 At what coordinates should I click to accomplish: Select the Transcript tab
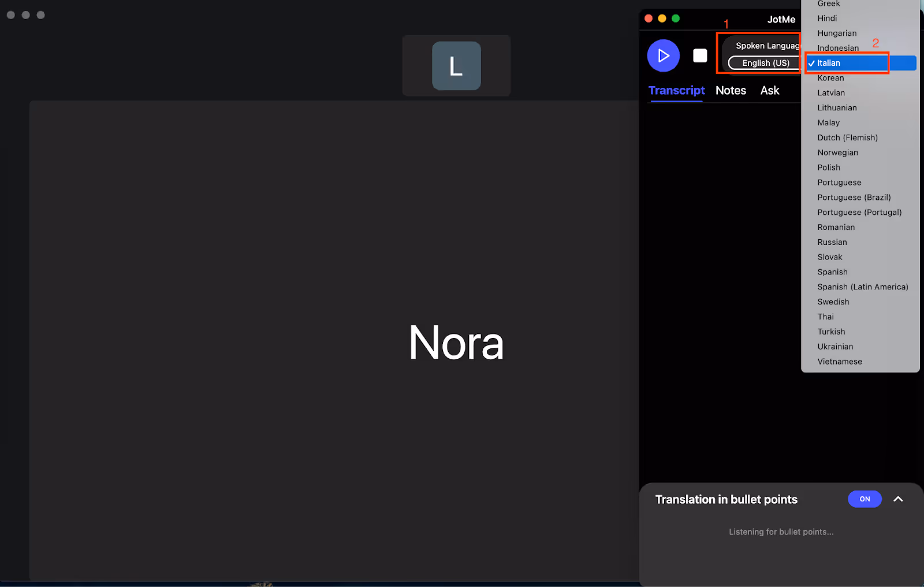pyautogui.click(x=676, y=90)
